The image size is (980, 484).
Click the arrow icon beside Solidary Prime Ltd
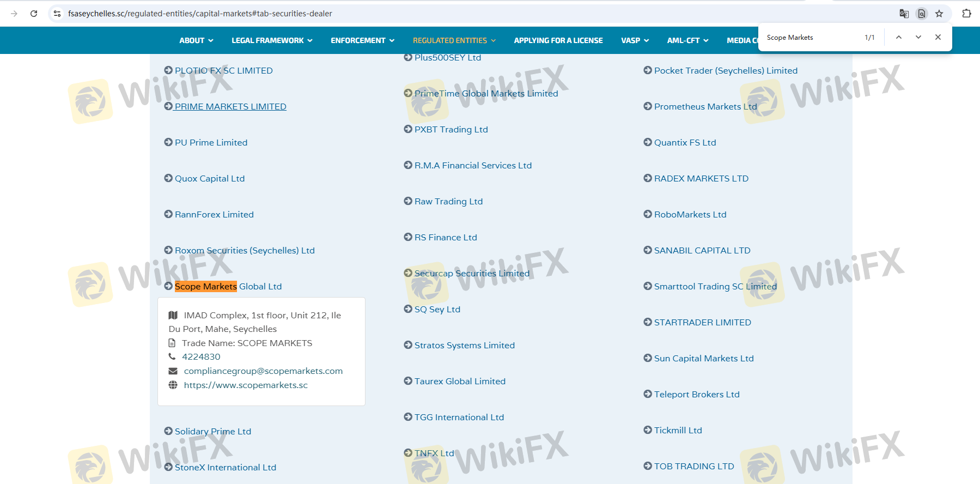pos(168,431)
